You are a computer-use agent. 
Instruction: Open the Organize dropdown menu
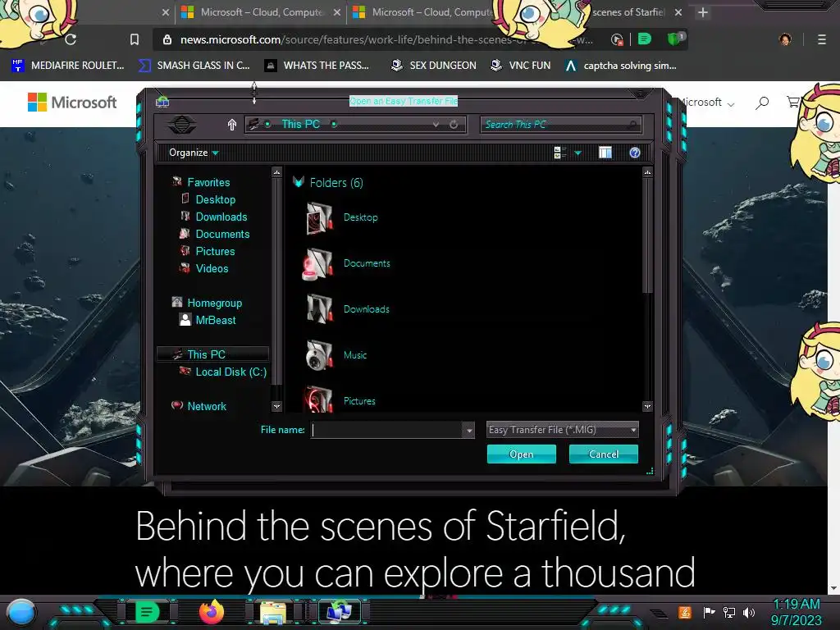click(194, 153)
